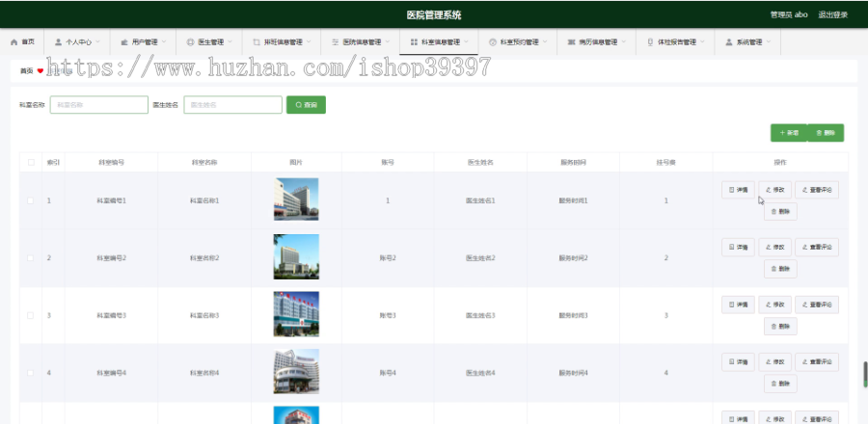
Task: Click the 挂号费 column header
Action: point(665,163)
